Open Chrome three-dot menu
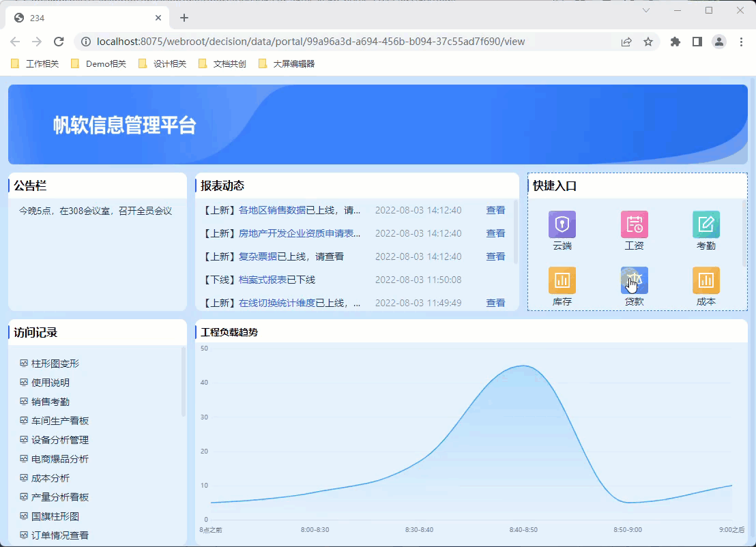The height and width of the screenshot is (547, 756). (x=741, y=42)
